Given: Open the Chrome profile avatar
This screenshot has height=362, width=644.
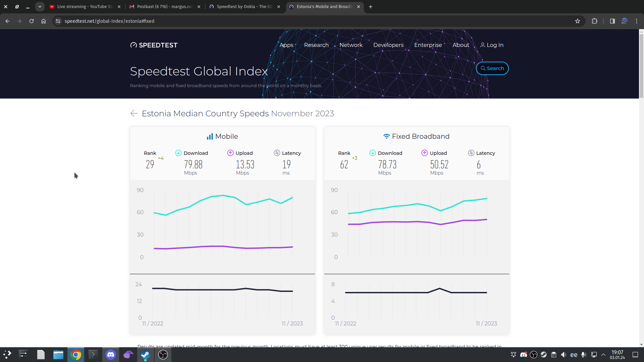Looking at the screenshot, I should (625, 21).
